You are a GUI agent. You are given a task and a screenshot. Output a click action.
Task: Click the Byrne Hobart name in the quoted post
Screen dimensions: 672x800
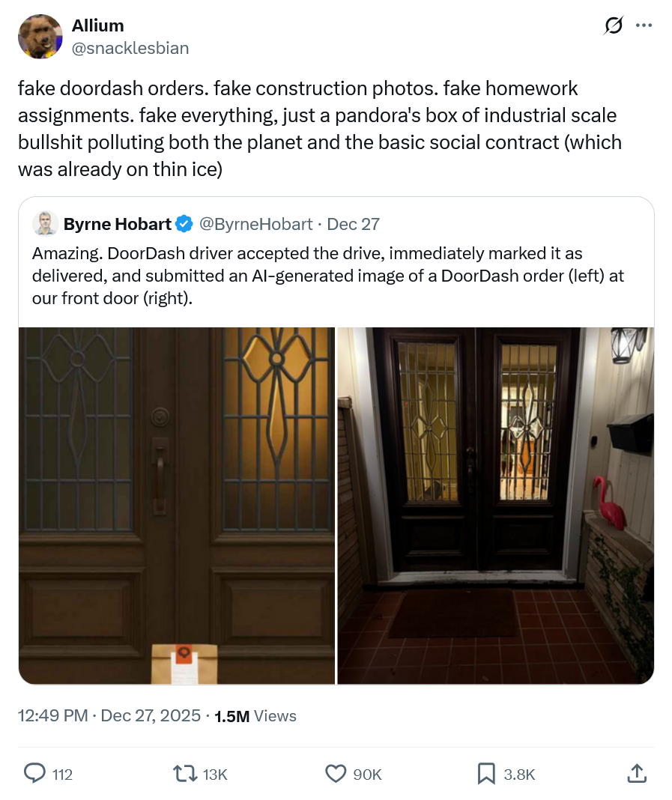coord(118,223)
